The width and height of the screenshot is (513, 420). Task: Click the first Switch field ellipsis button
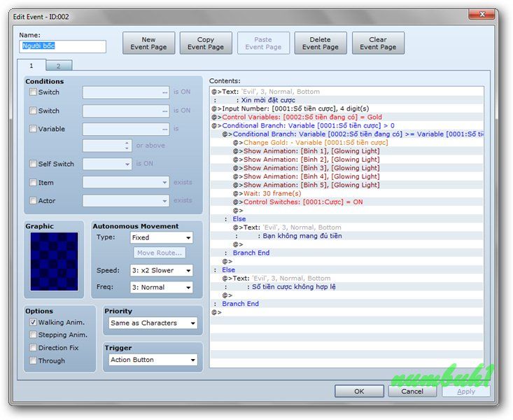(164, 92)
